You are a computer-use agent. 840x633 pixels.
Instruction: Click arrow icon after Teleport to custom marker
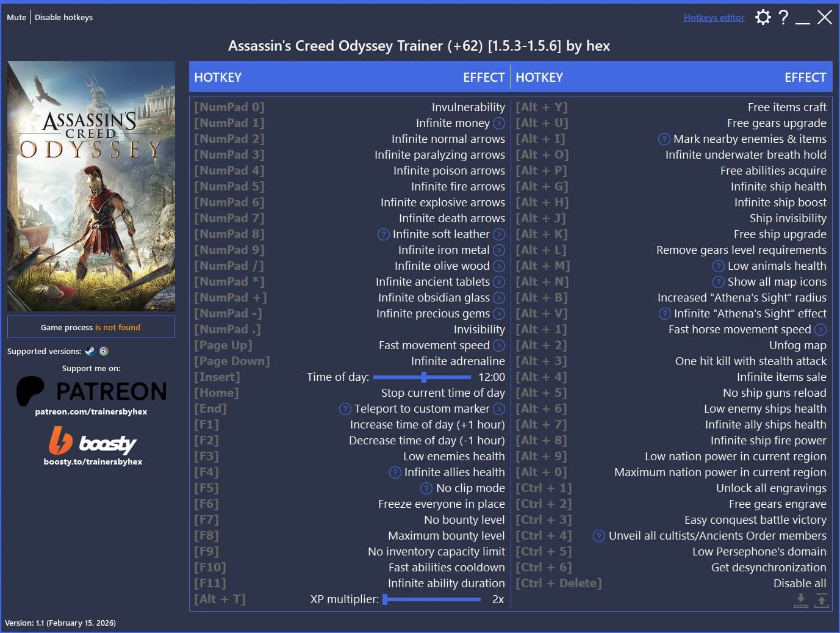499,409
